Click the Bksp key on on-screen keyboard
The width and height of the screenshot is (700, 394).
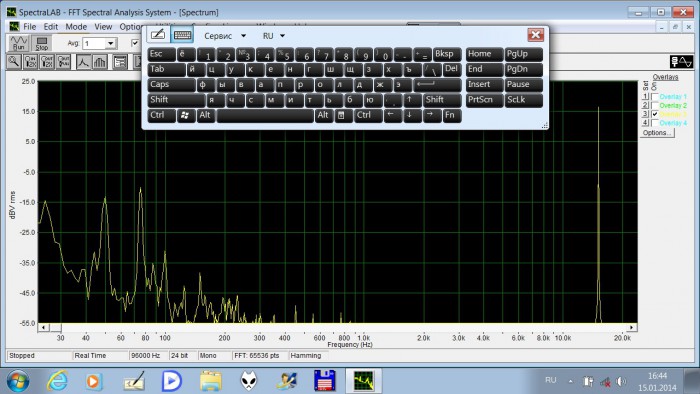pos(447,54)
